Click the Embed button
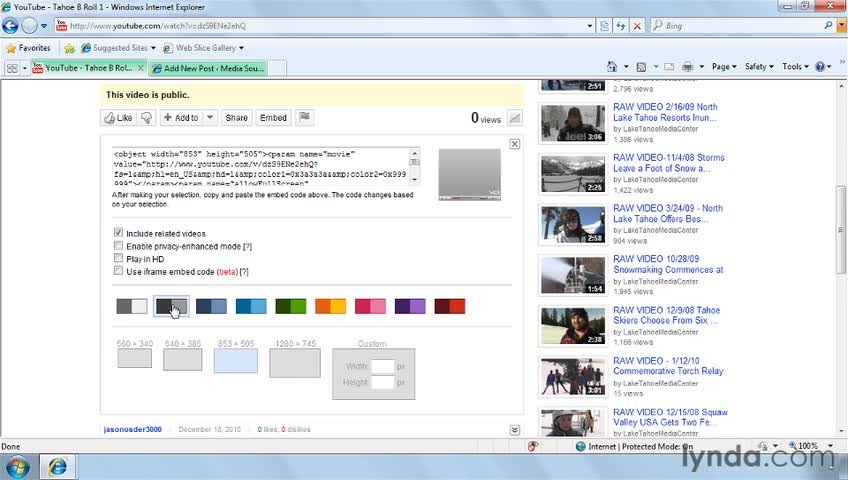Viewport: 848px width, 480px height. coord(273,117)
